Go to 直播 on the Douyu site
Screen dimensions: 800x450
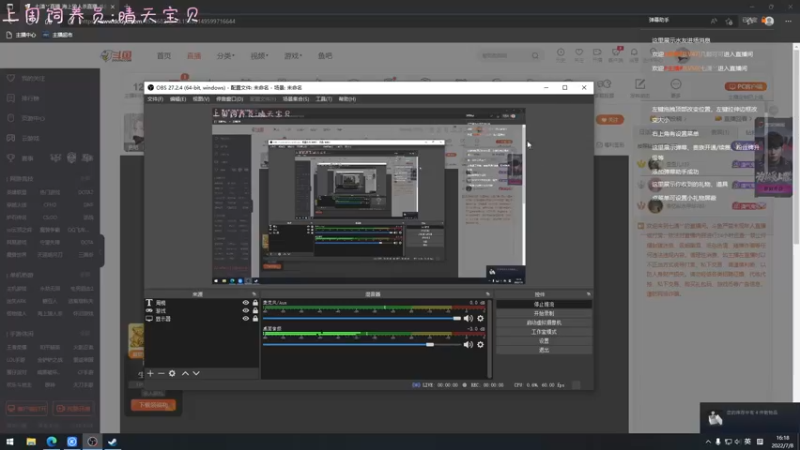pyautogui.click(x=194, y=56)
